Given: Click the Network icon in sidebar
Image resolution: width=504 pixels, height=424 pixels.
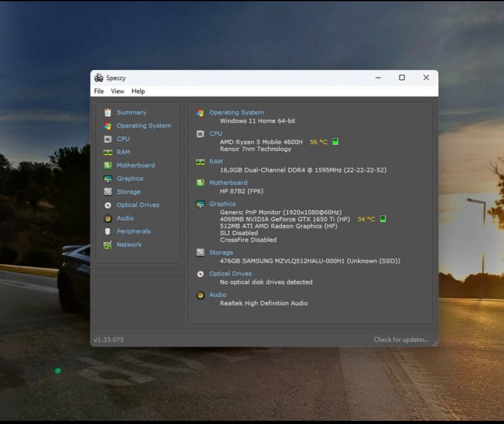Looking at the screenshot, I should coord(108,245).
